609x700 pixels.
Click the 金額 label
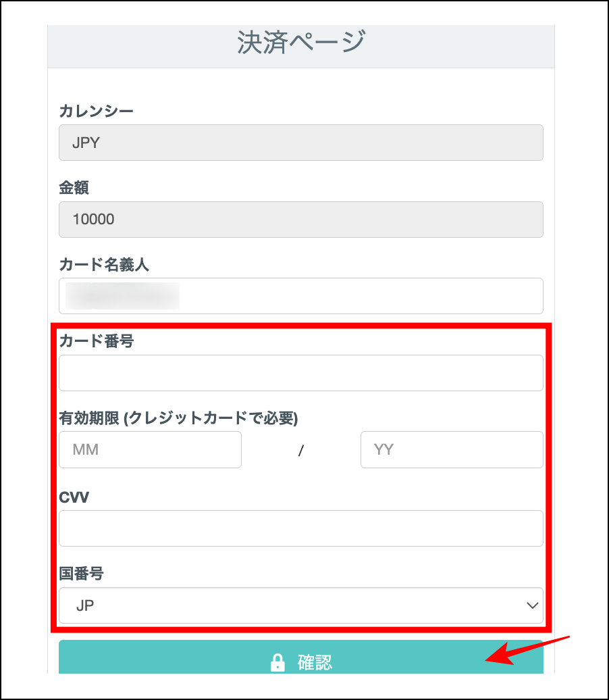tap(74, 188)
